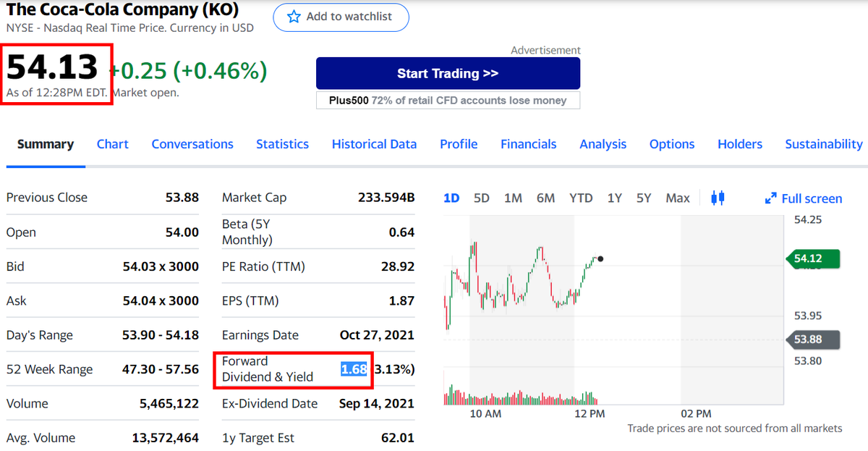868x451 pixels.
Task: Click The Coca-Cola Company (KO) title
Action: 122,9
